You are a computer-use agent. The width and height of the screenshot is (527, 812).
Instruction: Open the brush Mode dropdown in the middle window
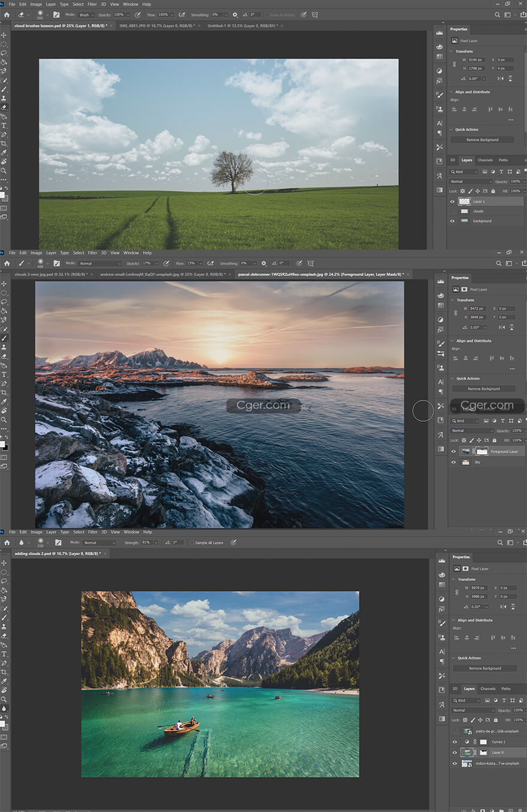click(x=100, y=263)
